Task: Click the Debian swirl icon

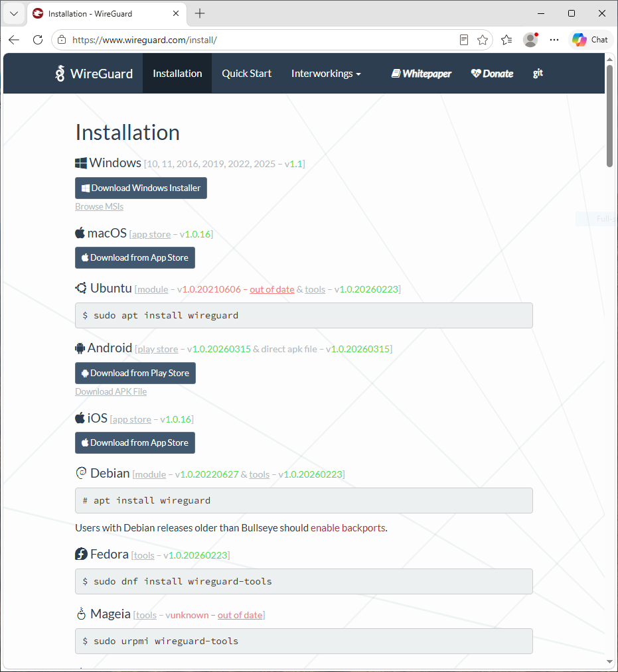Action: pyautogui.click(x=81, y=473)
